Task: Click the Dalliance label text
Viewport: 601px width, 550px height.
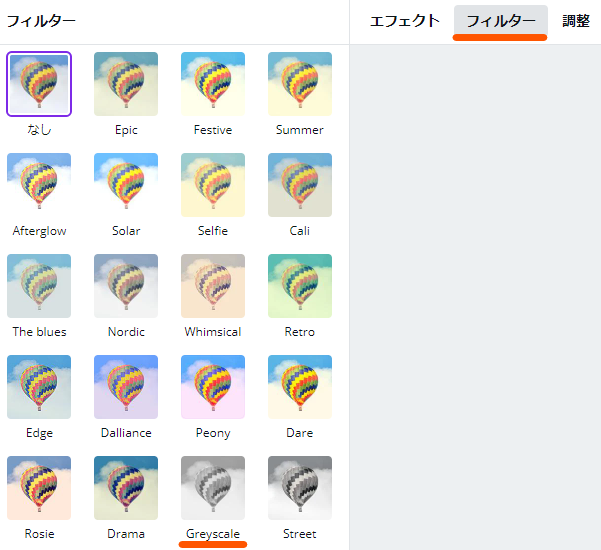Action: (x=126, y=433)
